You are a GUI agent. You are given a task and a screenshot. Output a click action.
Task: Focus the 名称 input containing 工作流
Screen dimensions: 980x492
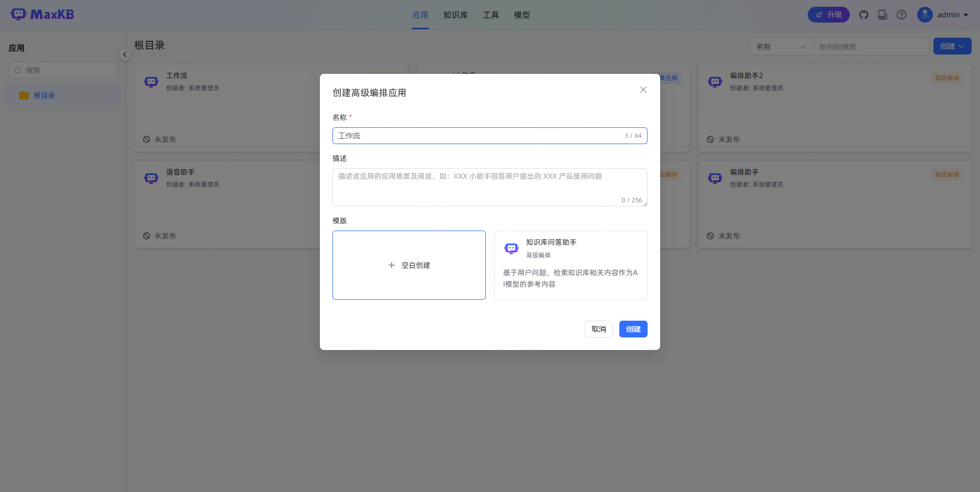pyautogui.click(x=490, y=136)
